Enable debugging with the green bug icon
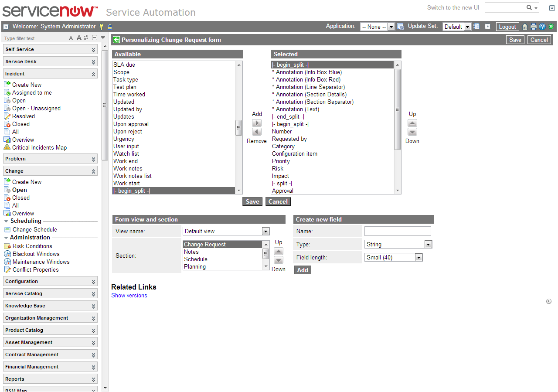 (551, 27)
